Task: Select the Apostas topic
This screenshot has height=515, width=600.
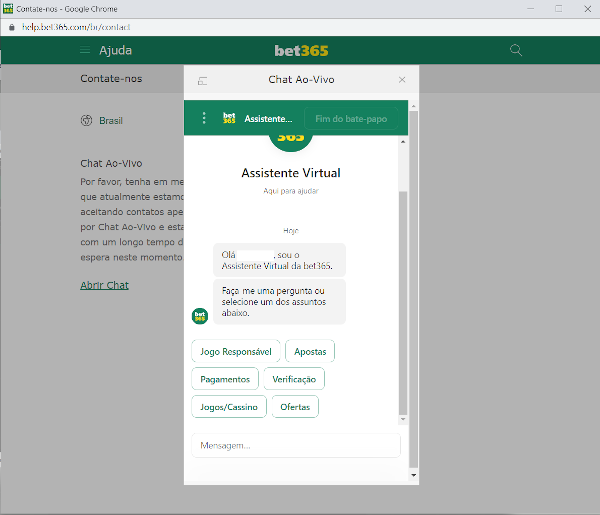Action: pos(310,351)
